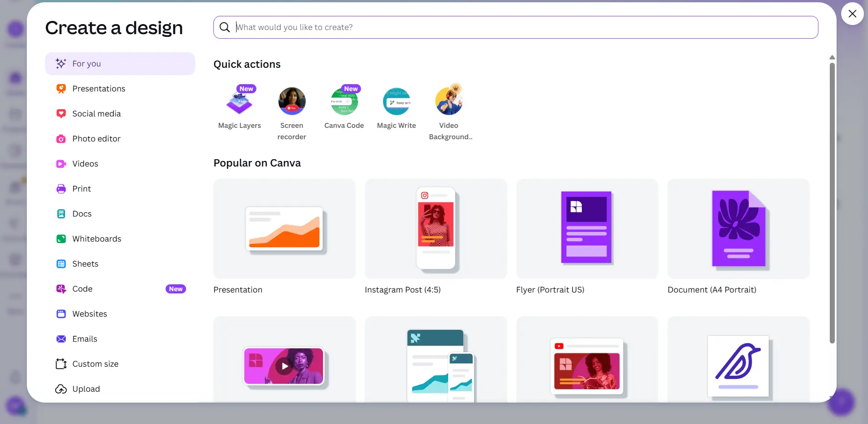The height and width of the screenshot is (424, 868).
Task: Focus the What would you like to create field
Action: (516, 27)
